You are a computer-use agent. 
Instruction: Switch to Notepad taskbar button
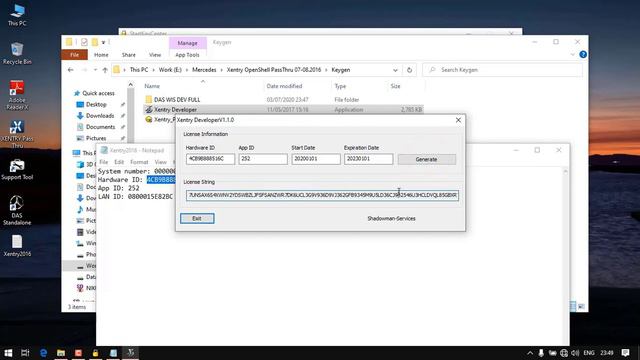pos(113,353)
